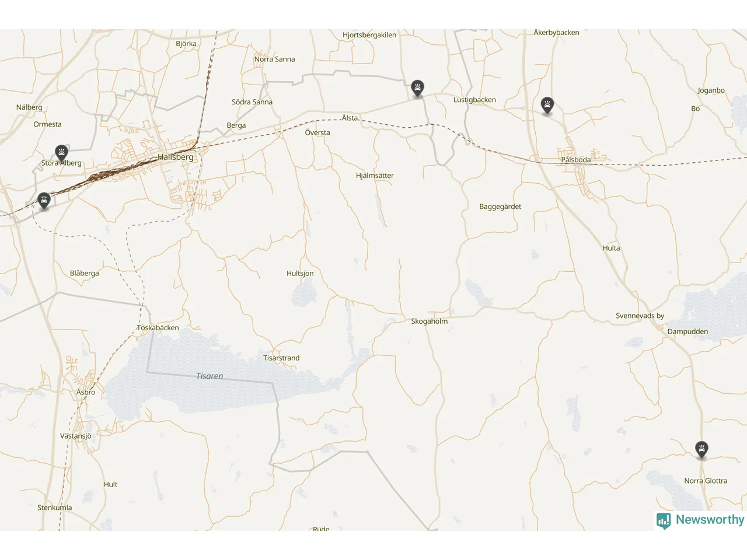The image size is (747, 560).
Task: Open the Newsworthy text link
Action: point(710,519)
